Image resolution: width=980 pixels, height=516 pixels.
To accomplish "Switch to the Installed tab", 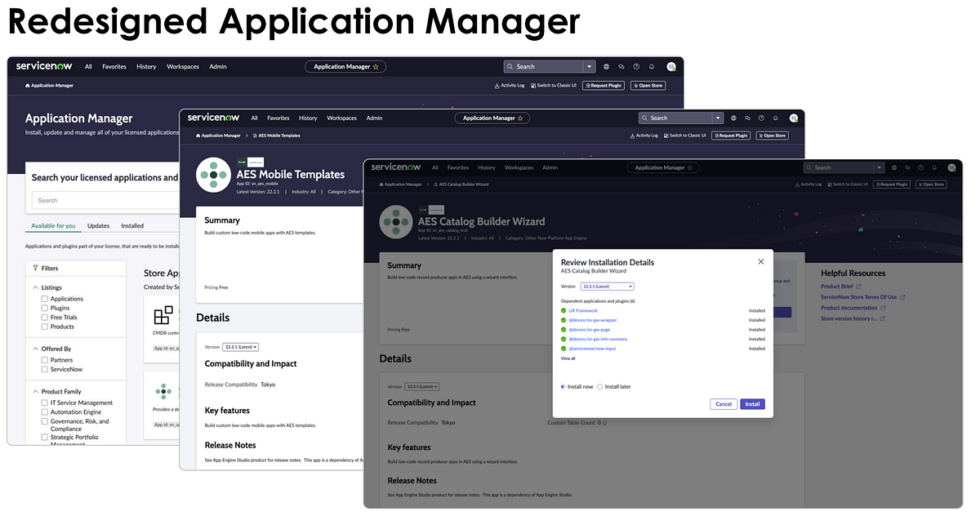I will click(x=132, y=225).
